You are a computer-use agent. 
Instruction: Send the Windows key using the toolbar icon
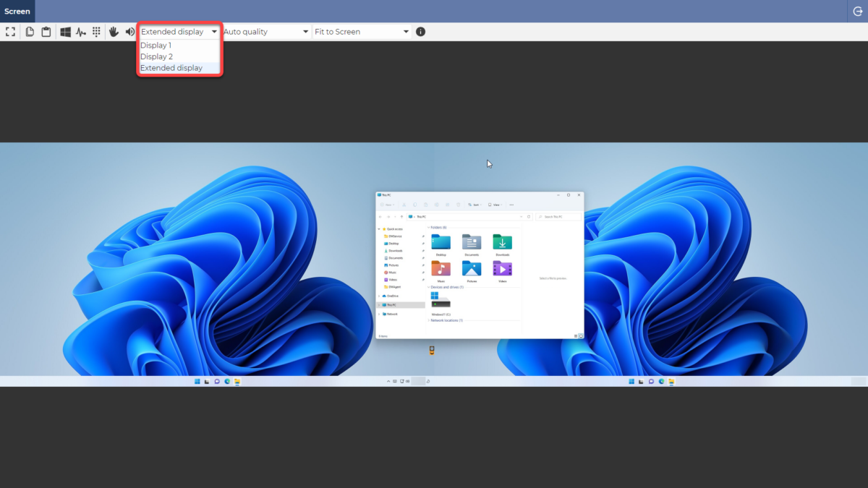[65, 32]
